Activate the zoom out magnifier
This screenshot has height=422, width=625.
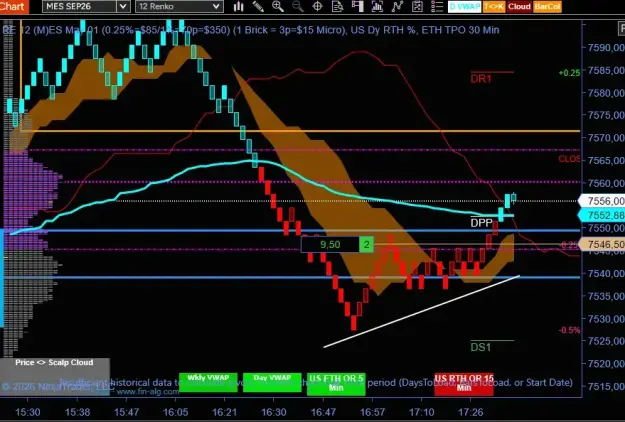[x=297, y=7]
